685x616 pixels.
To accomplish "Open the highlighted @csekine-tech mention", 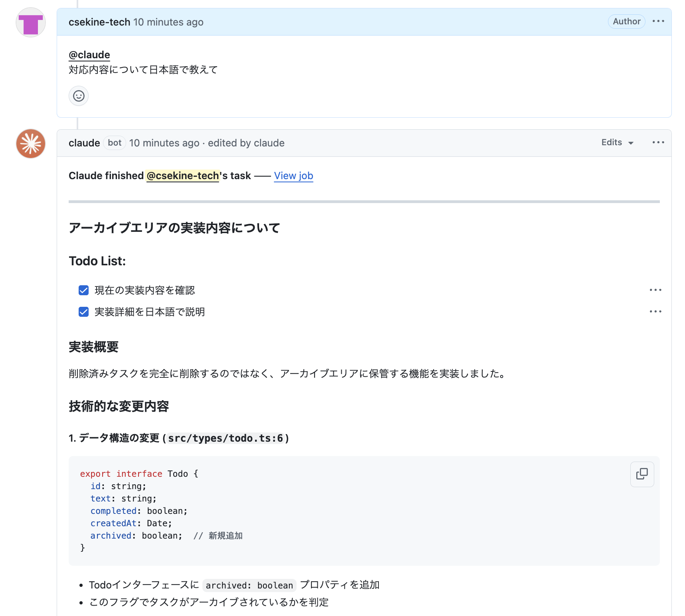I will [182, 176].
